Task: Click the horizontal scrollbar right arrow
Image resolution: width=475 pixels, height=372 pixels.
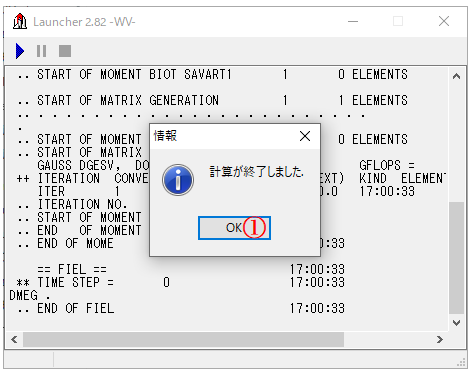Action: (440, 339)
